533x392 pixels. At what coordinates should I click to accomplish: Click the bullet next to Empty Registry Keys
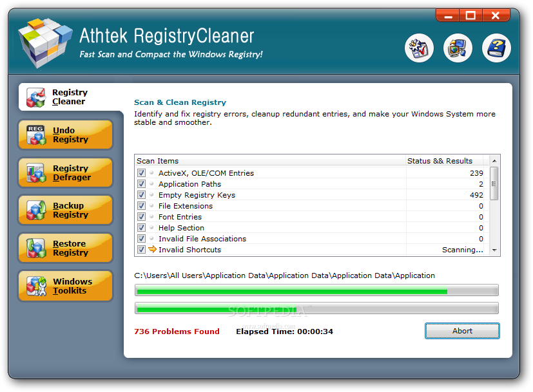(151, 194)
